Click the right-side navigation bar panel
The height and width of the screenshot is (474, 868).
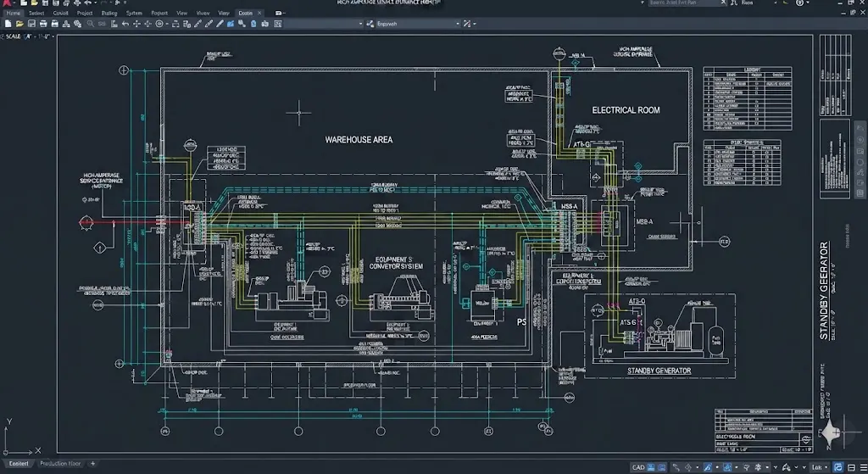click(x=860, y=159)
